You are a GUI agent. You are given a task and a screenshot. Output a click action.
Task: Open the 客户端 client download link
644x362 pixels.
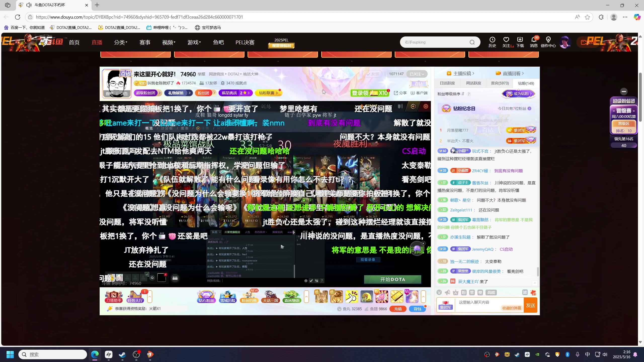click(419, 93)
